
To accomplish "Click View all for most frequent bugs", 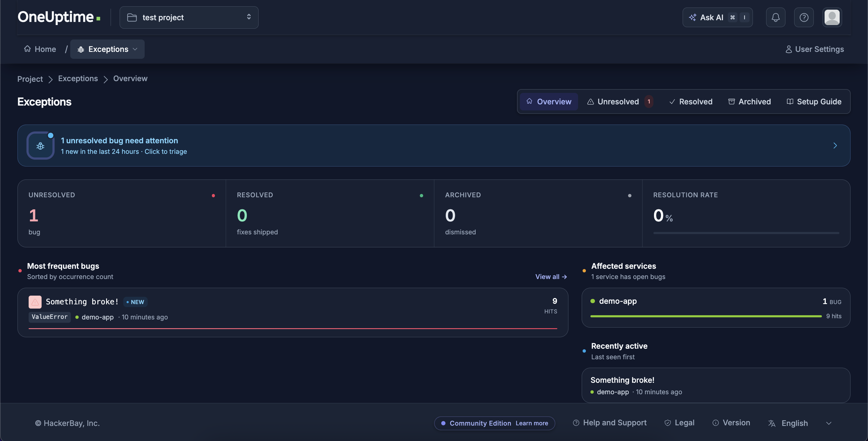I will pos(551,277).
